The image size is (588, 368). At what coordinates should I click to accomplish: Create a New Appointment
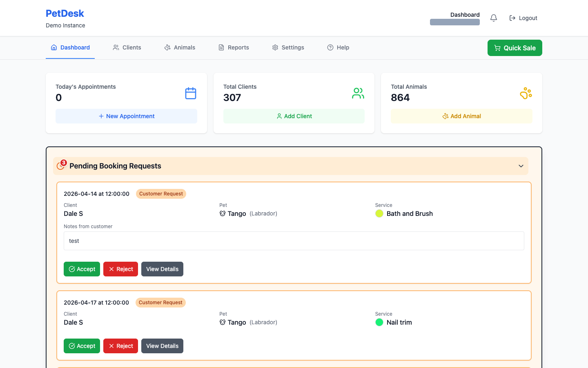click(x=126, y=116)
